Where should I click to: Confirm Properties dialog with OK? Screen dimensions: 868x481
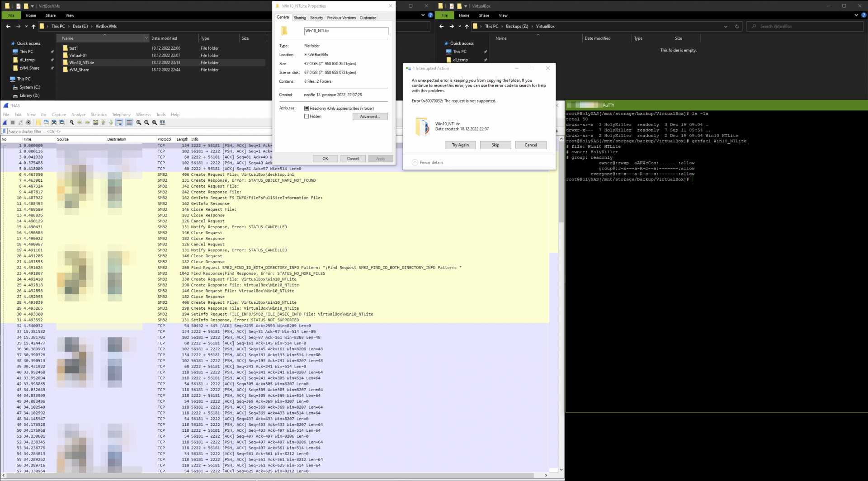[325, 159]
